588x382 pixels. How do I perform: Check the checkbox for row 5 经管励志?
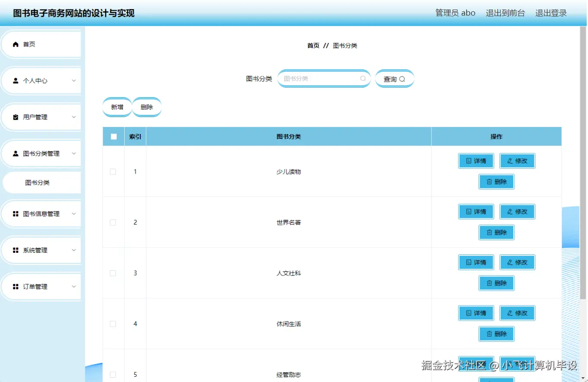tap(113, 374)
